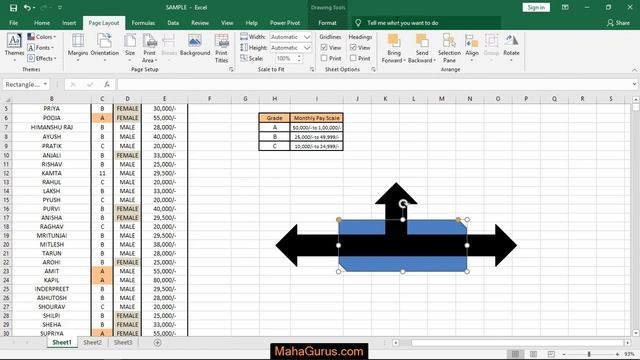Open theme Fonts menu
The height and width of the screenshot is (360, 640).
40,47
